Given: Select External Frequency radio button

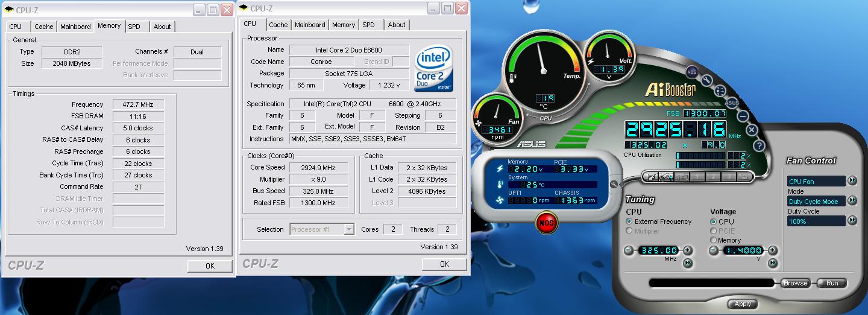Looking at the screenshot, I should 629,221.
